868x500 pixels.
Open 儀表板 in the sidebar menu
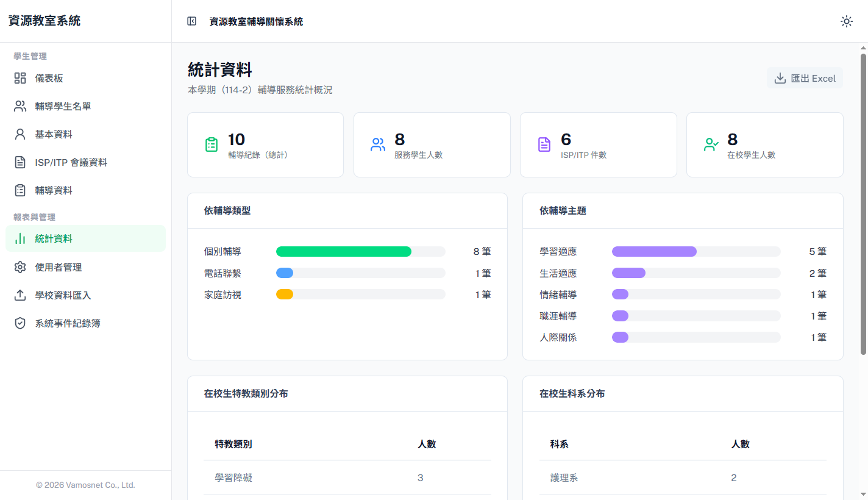(85, 78)
